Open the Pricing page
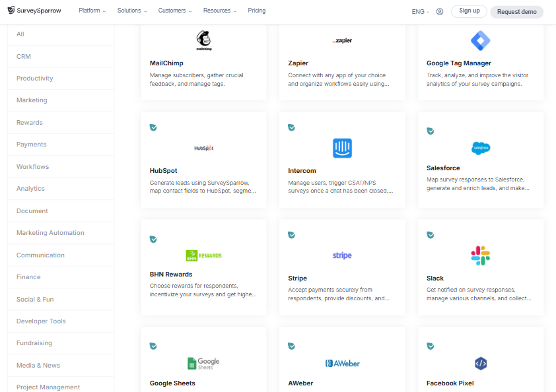Screen dimensions: 556x392 tap(257, 11)
